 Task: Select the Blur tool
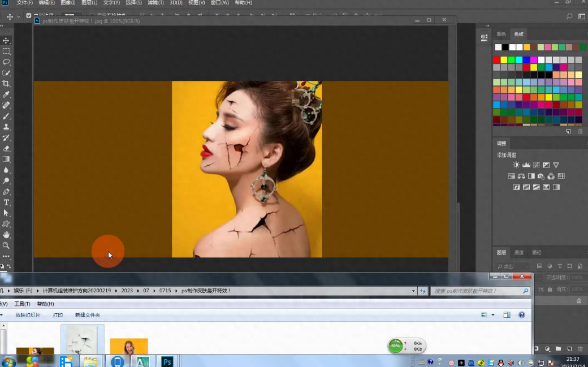6,170
